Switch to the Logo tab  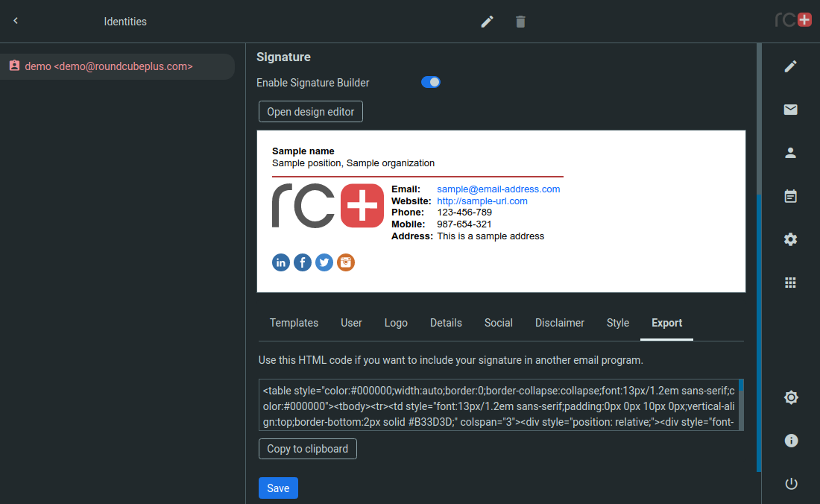pos(396,323)
